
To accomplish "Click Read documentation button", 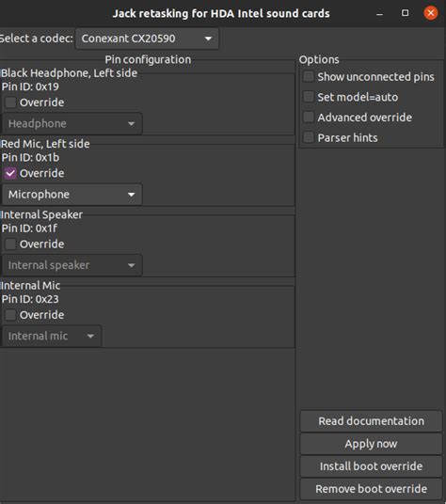I will (x=371, y=421).
